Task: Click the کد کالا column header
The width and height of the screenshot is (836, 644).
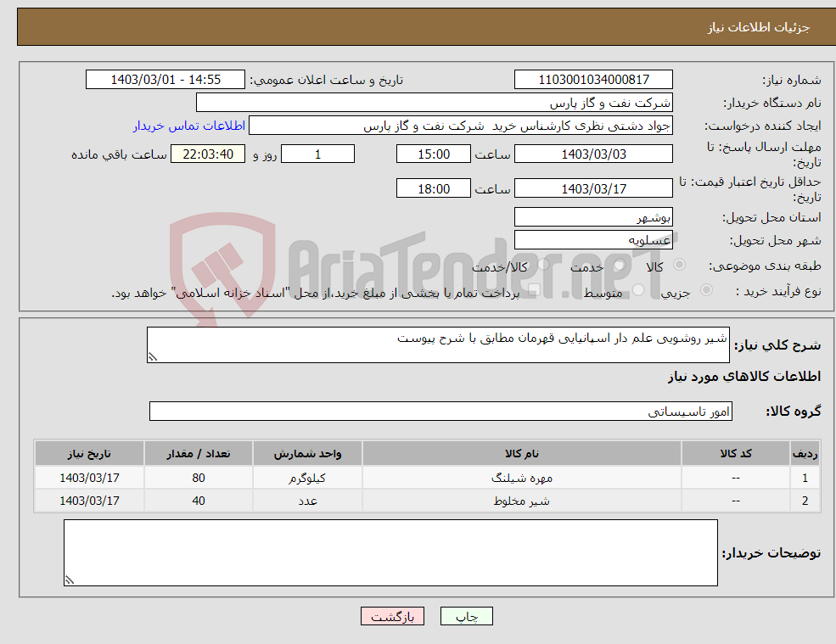Action: point(736,454)
